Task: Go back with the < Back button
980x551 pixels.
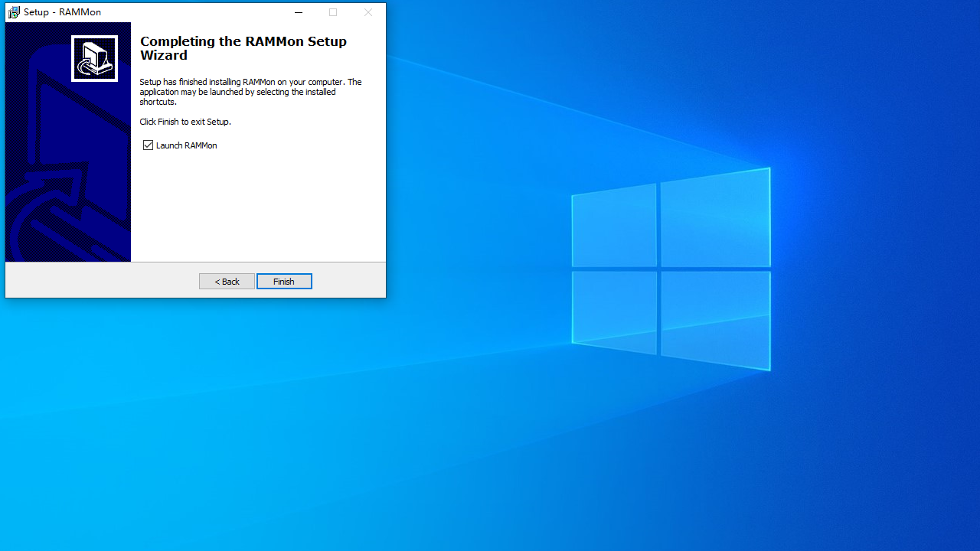Action: coord(227,282)
